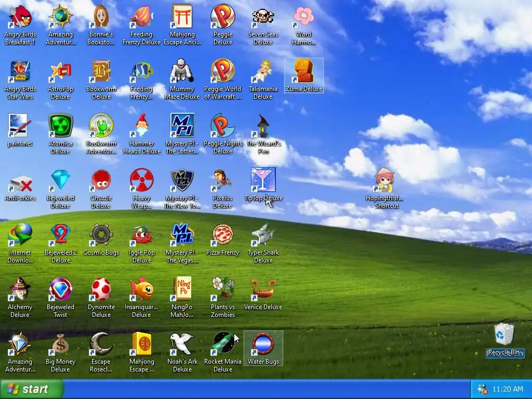This screenshot has width=532, height=399.
Task: Click the Typer Shark Deluxe icon
Action: click(x=263, y=235)
